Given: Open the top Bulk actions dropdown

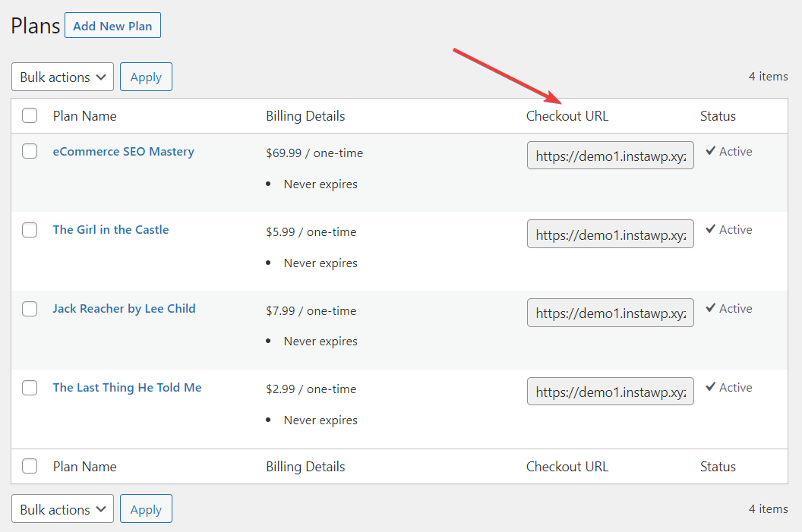Looking at the screenshot, I should tap(62, 77).
